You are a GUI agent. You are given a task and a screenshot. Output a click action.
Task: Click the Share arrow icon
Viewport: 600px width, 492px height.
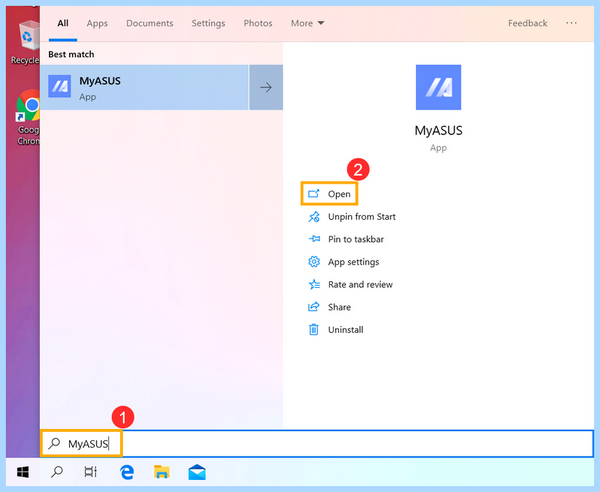pos(314,307)
